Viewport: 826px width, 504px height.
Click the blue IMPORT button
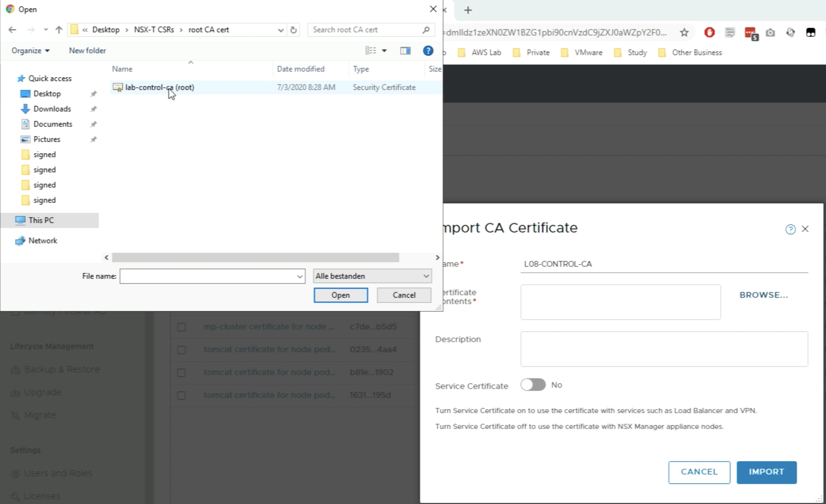pyautogui.click(x=766, y=472)
